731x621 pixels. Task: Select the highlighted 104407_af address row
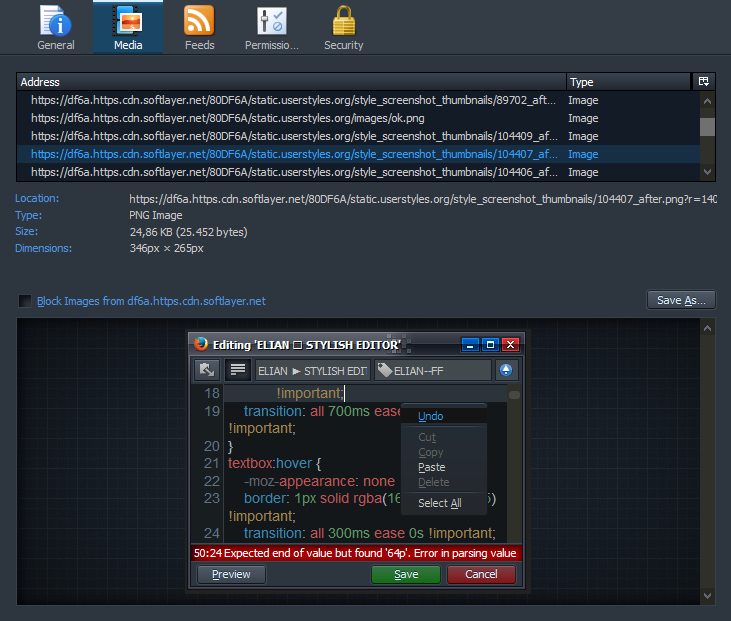(x=358, y=154)
